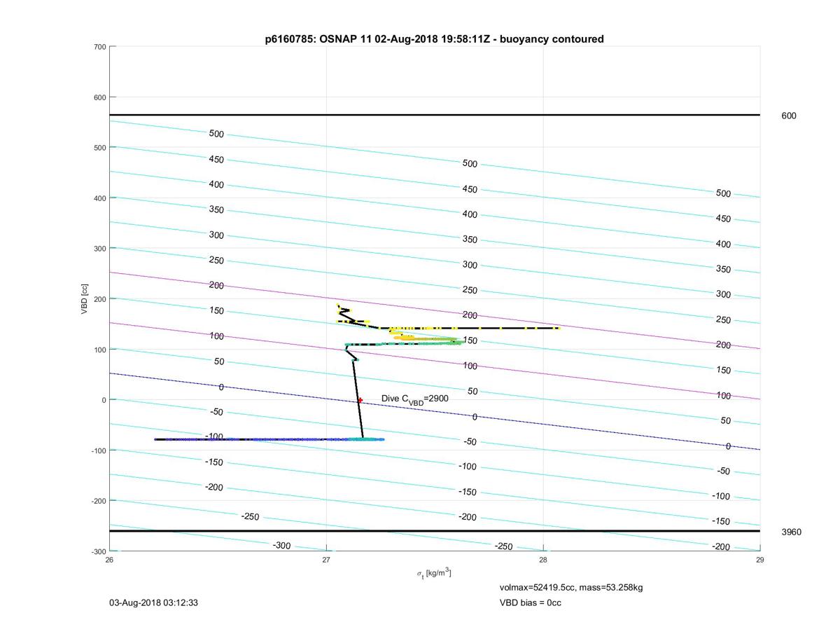Click the thick black horizontal line near 560 cc
840x620 pixels.
pyautogui.click(x=435, y=115)
